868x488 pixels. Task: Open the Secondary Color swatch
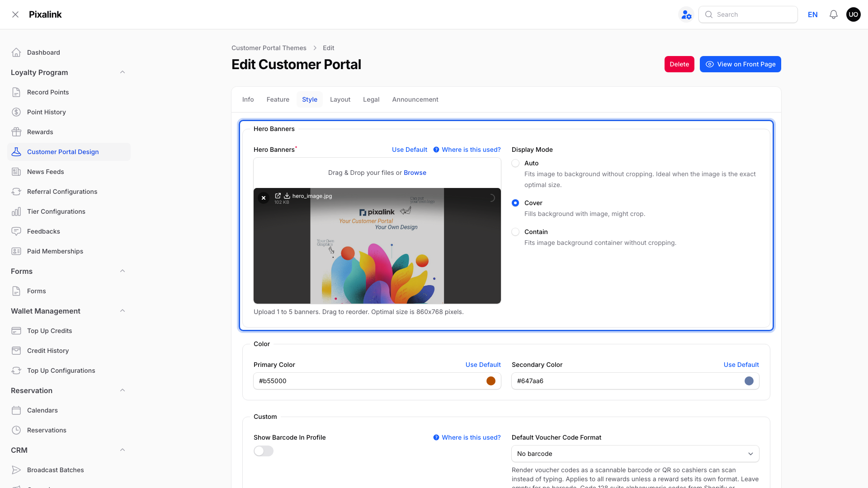(x=749, y=381)
